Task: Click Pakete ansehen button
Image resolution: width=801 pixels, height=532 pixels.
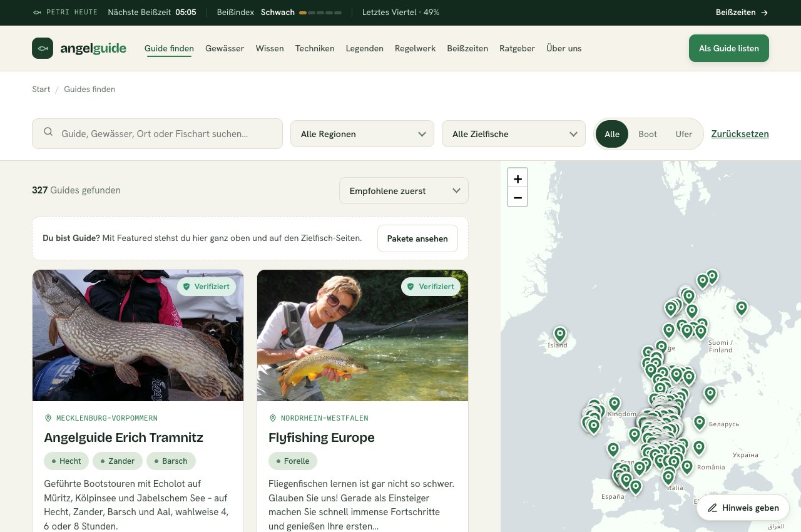Action: point(417,238)
